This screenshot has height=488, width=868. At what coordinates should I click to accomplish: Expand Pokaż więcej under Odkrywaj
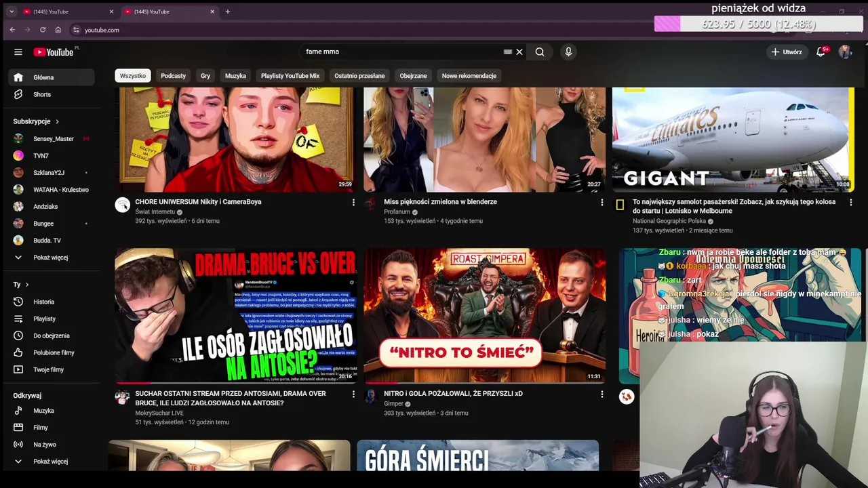[52, 462]
